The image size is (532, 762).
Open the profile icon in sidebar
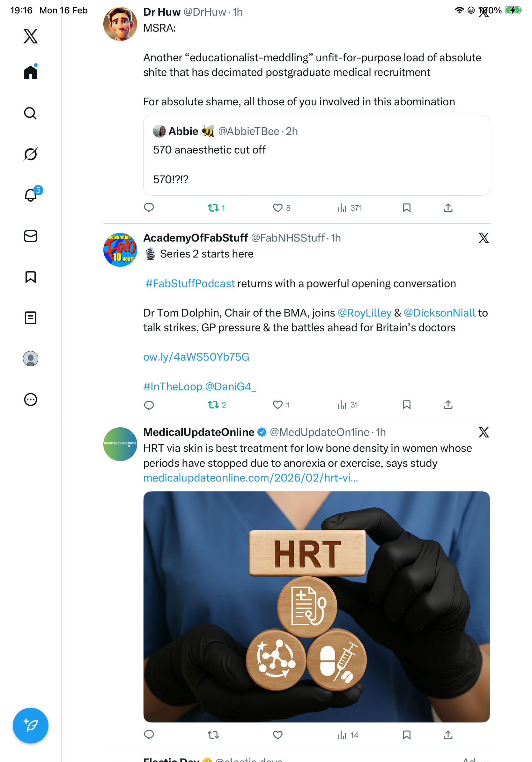[x=31, y=358]
